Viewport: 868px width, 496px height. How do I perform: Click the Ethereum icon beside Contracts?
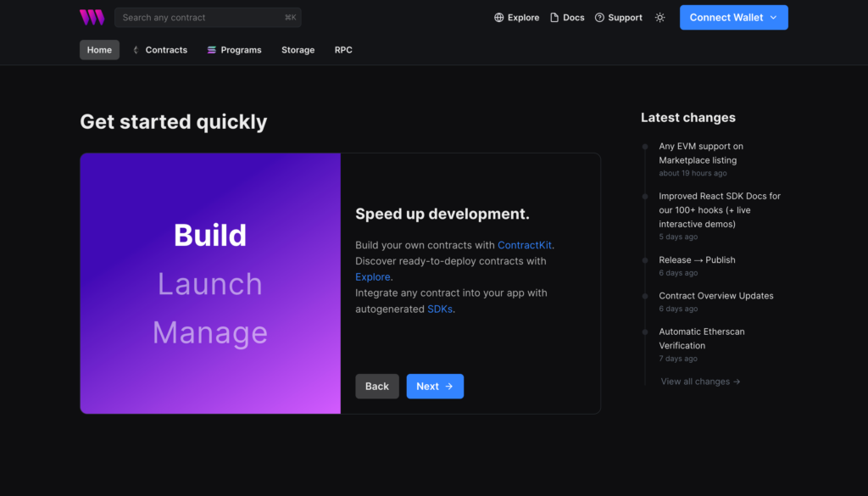point(136,50)
